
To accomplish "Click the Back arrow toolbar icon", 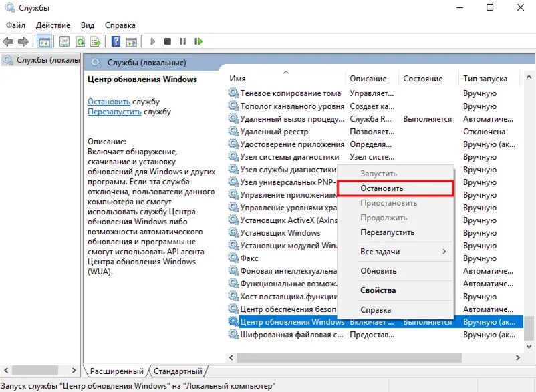I will pos(8,41).
